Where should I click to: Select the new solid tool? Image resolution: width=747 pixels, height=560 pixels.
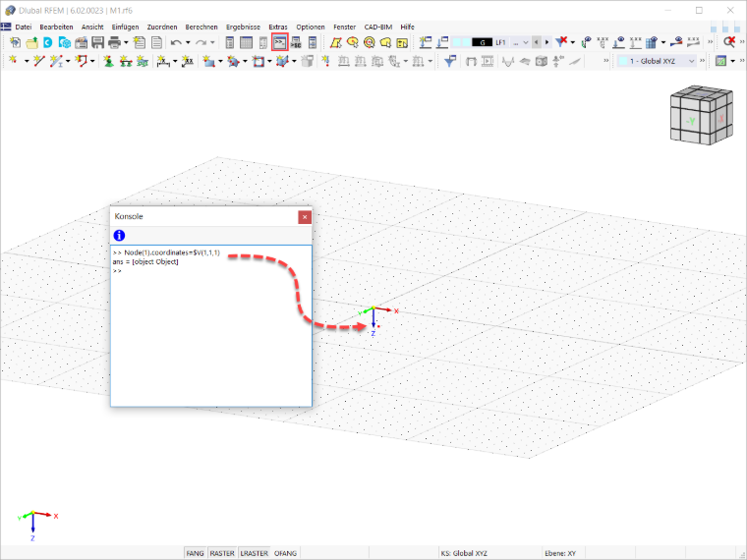[x=282, y=61]
